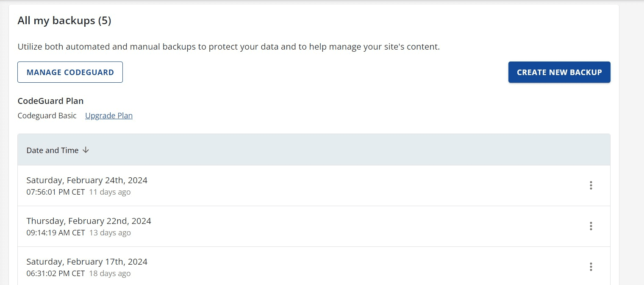Click the Codeguard Basic plan name

pyautogui.click(x=47, y=115)
